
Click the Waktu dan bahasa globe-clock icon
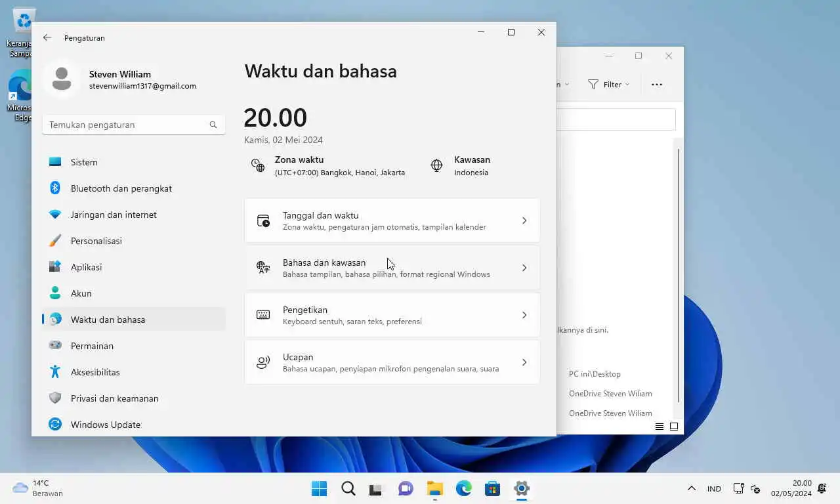point(55,320)
